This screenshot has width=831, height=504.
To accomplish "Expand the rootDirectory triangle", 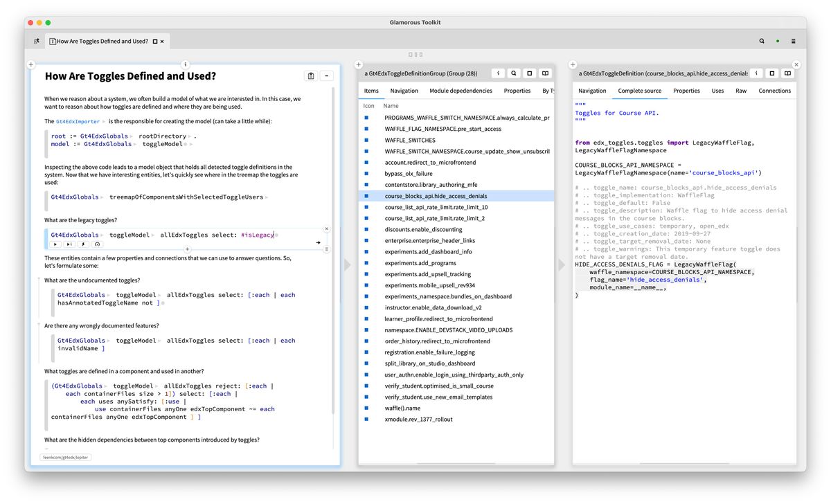I will click(190, 136).
